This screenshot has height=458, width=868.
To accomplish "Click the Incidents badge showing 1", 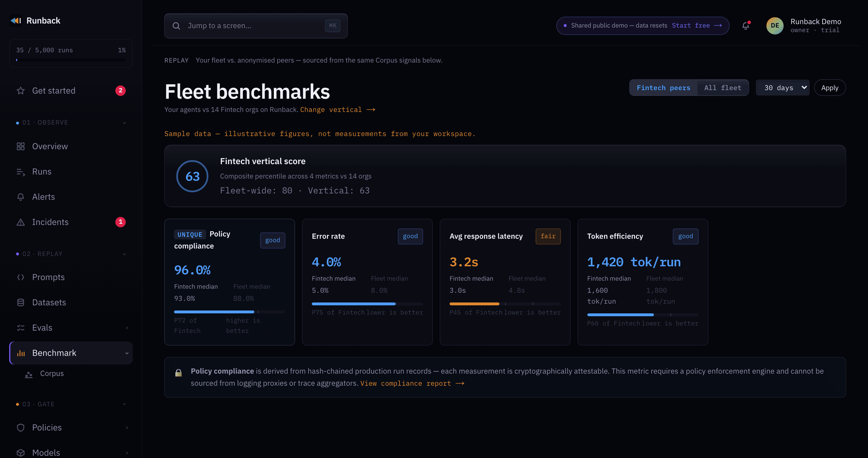I will 121,222.
